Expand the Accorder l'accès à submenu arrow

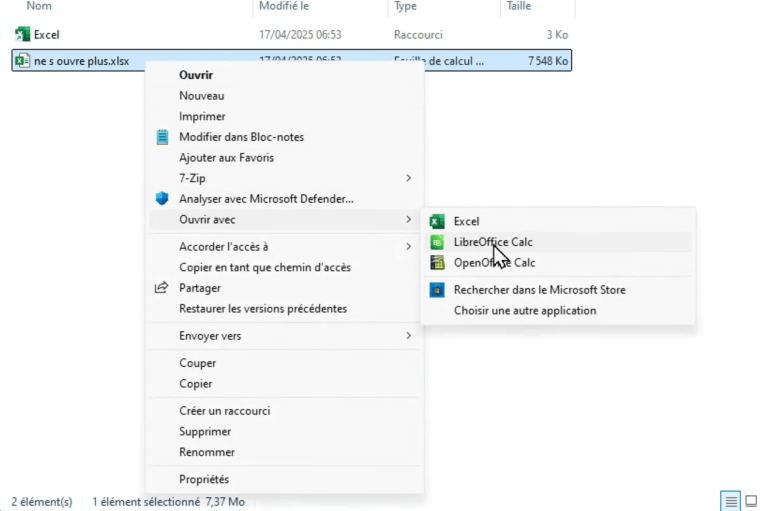pos(408,247)
